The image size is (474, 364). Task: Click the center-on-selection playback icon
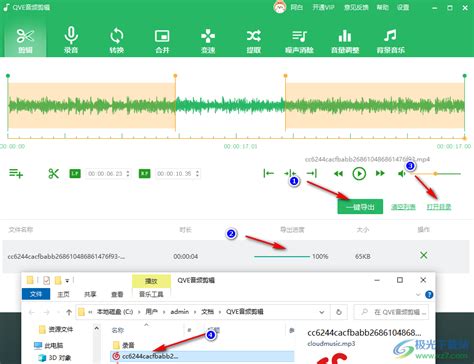(290, 173)
